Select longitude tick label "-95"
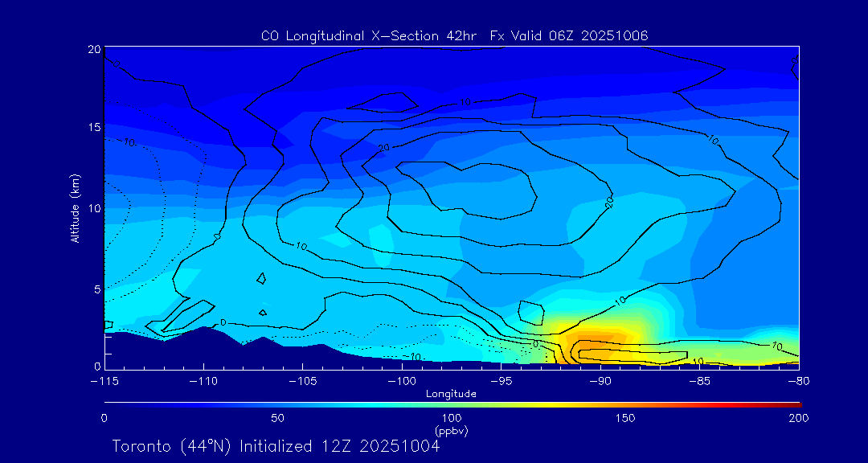 tap(501, 382)
